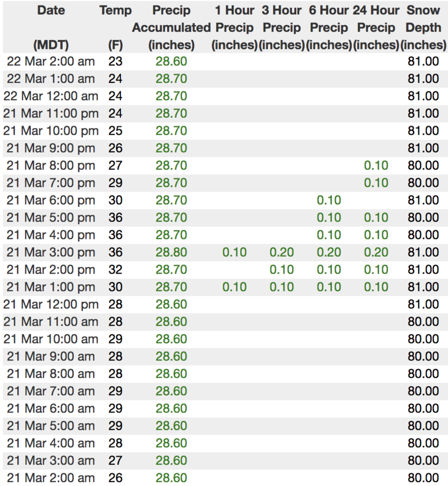Image resolution: width=448 pixels, height=486 pixels.
Task: Select 24 Hour Precip value for 8:00 pm
Action: point(376,165)
